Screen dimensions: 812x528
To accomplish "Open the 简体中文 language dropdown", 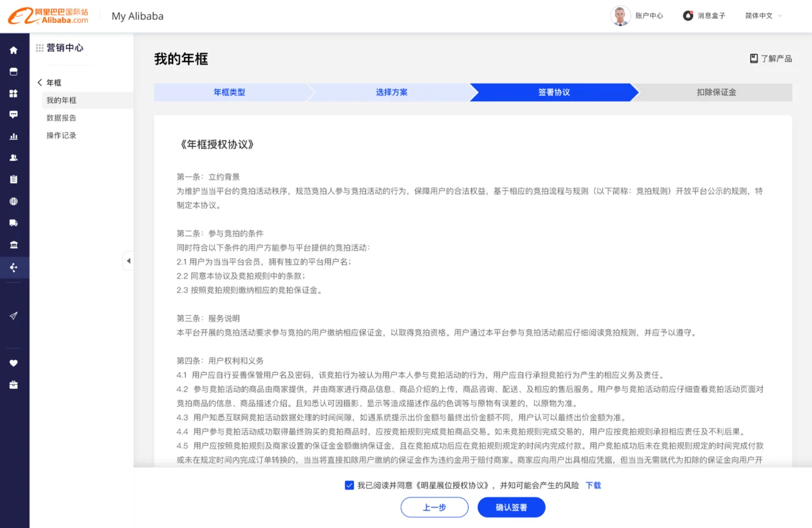I will coord(763,16).
